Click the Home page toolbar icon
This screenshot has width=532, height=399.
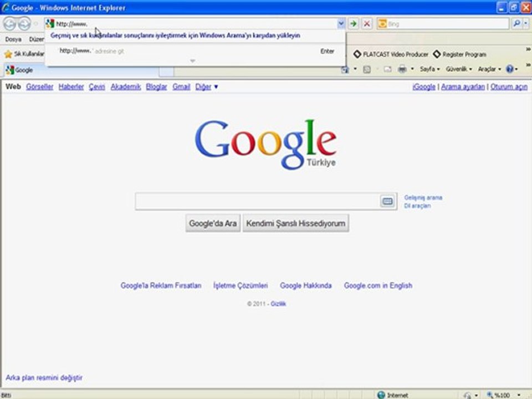345,69
